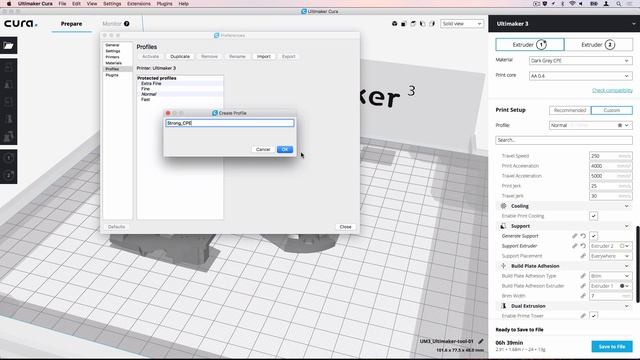
Task: Confirm profile name with OK button
Action: (285, 149)
